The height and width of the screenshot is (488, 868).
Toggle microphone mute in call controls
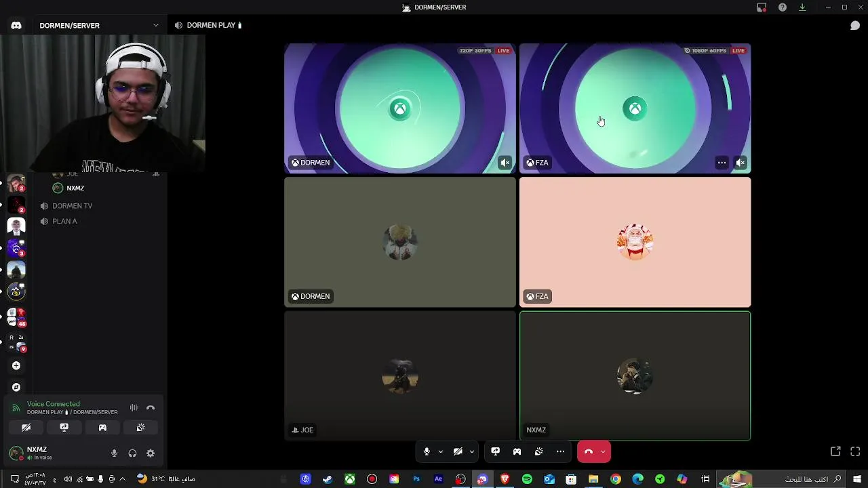point(427,451)
